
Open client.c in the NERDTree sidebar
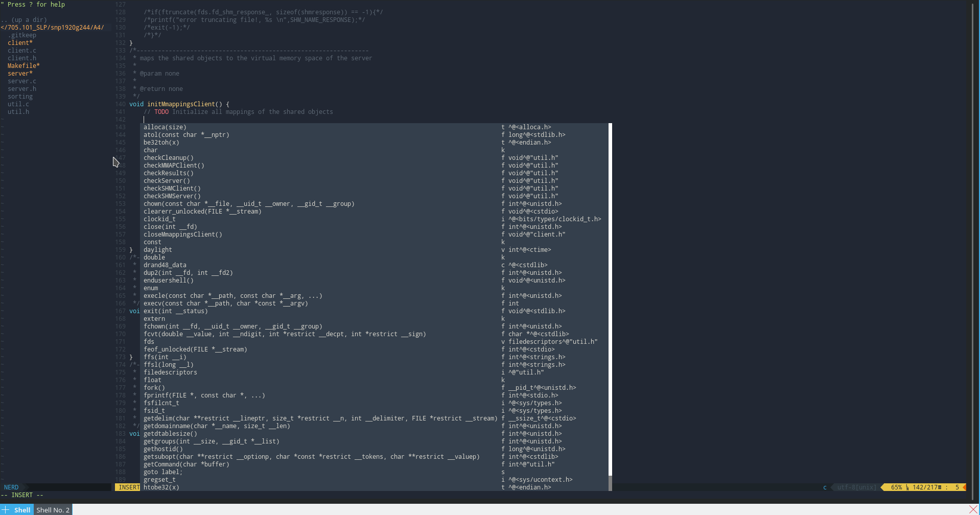coord(21,50)
